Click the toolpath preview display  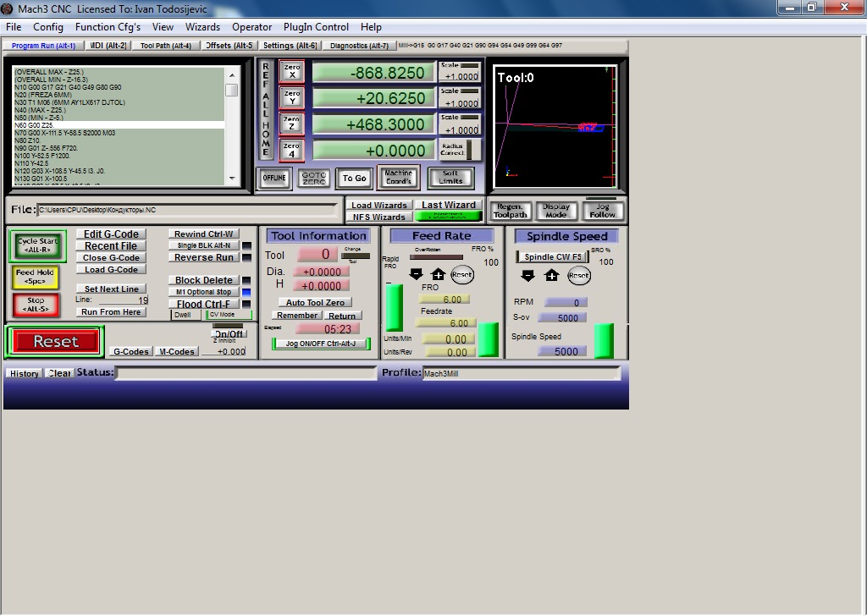pyautogui.click(x=555, y=127)
